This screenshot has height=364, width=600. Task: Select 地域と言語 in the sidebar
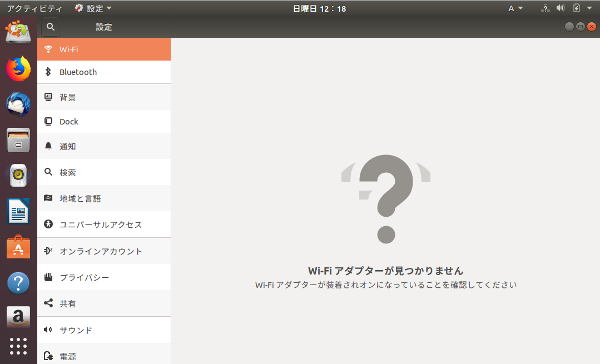tap(80, 198)
